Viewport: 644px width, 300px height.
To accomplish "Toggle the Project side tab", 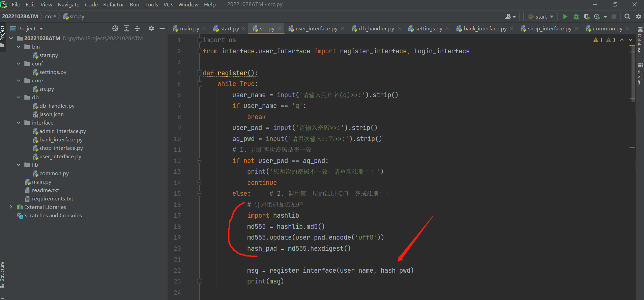I will pyautogui.click(x=2, y=36).
